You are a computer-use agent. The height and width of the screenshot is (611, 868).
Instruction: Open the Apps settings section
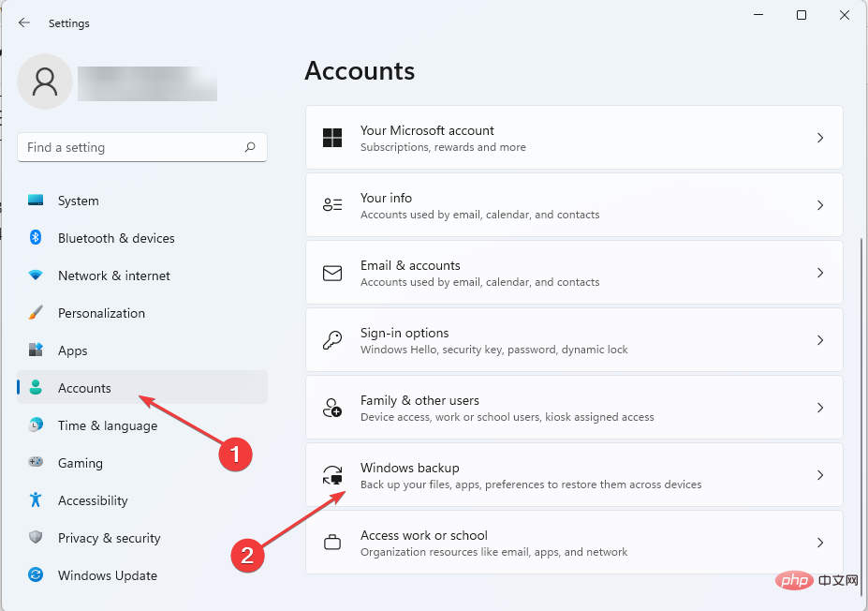coord(72,350)
